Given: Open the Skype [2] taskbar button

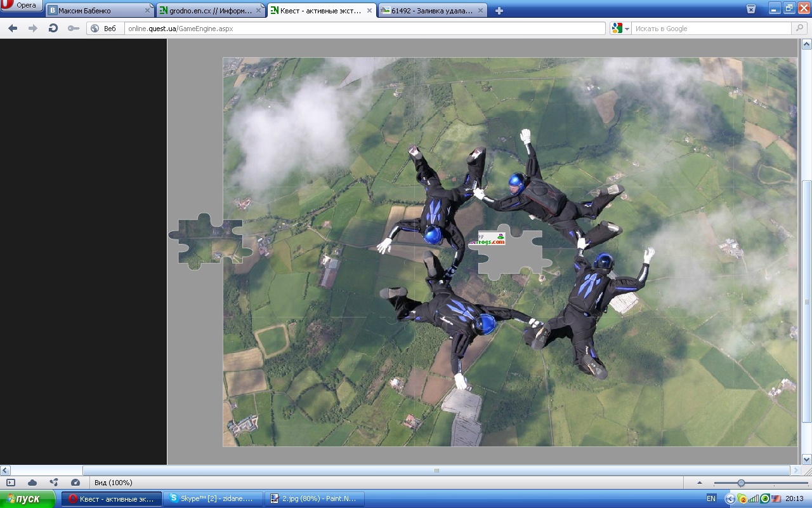Looking at the screenshot, I should click(x=213, y=498).
